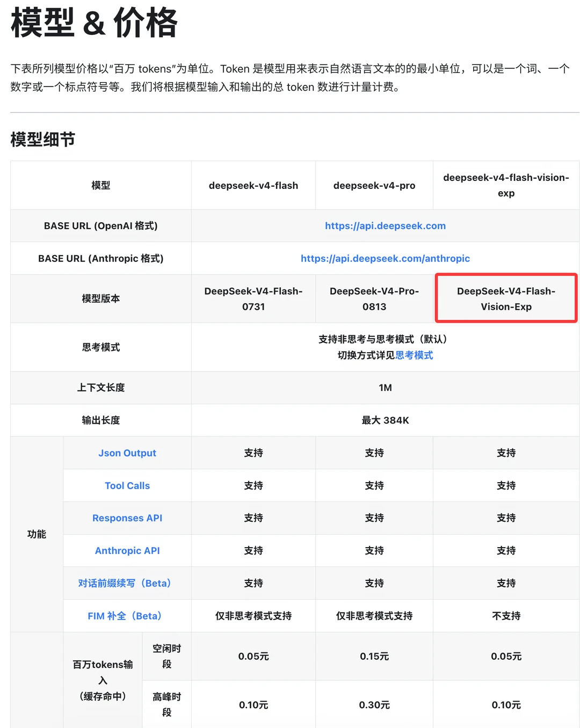The image size is (580, 728).
Task: Open the https://api.deepseek.com/anthropic link
Action: (385, 259)
